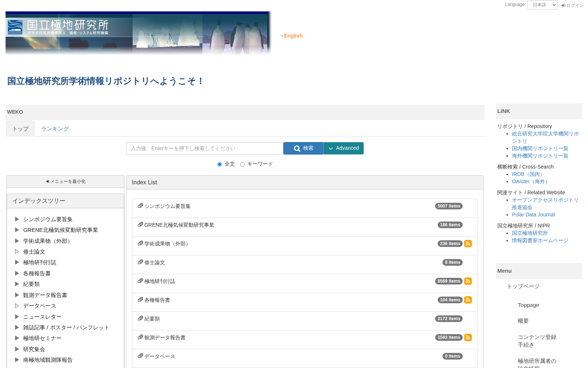Image resolution: width=588 pixels, height=368 pixels.
Task: Click the magnifier icon on the 検索 button
Action: tap(297, 149)
